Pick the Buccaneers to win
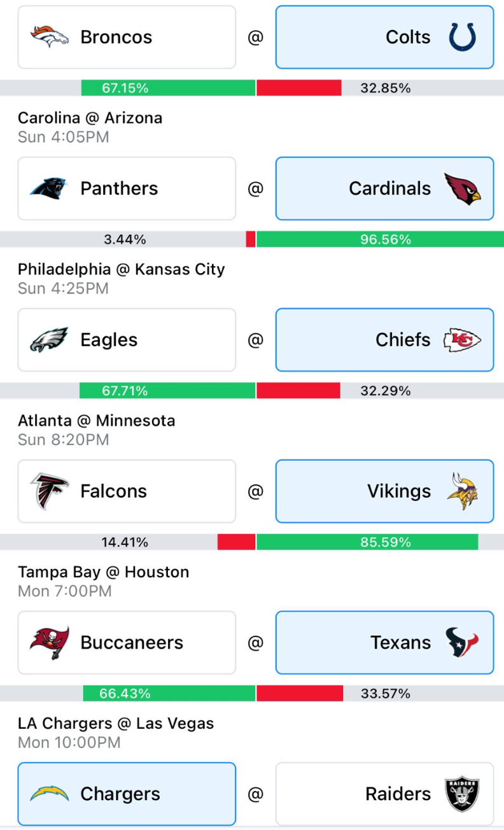Viewport: 504px width, 830px height. (127, 643)
